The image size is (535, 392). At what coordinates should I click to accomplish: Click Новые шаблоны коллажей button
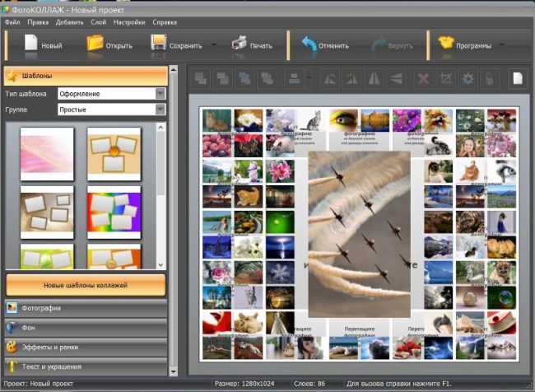click(86, 285)
